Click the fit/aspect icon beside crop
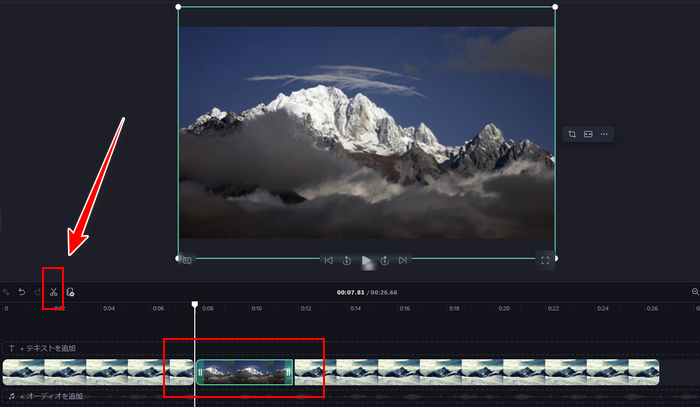Image resolution: width=700 pixels, height=407 pixels. (x=588, y=134)
